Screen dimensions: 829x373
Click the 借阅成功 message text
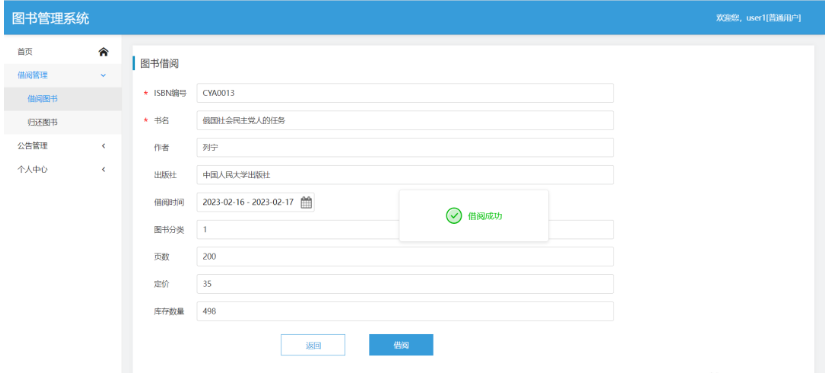(x=485, y=216)
